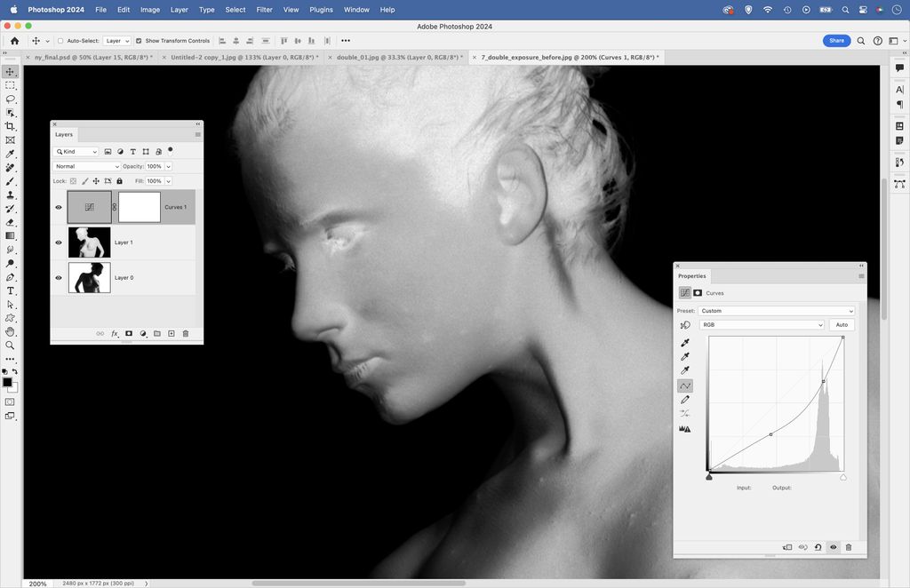The height and width of the screenshot is (588, 910).
Task: Open the RGB channel dropdown
Action: [x=762, y=325]
